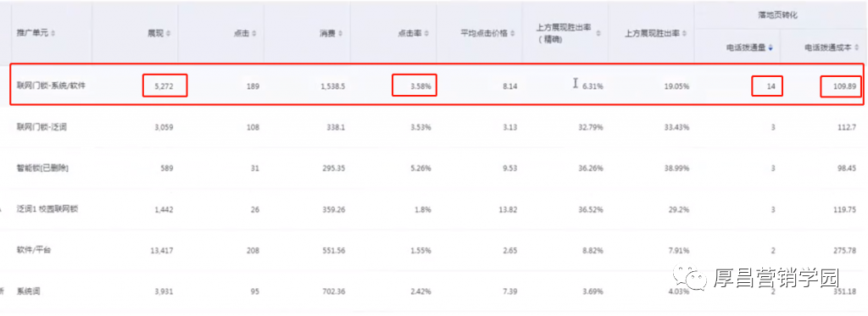Select spend value 295.35

(334, 169)
